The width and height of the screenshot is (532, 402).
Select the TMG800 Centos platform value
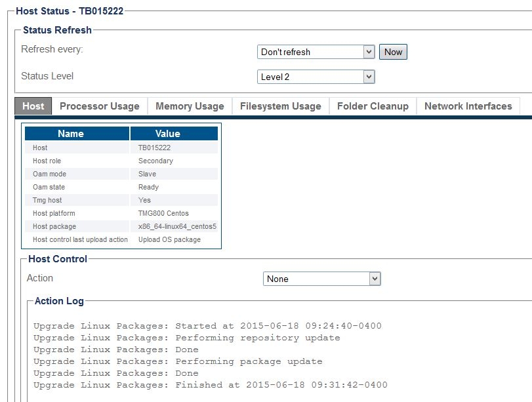coord(163,214)
